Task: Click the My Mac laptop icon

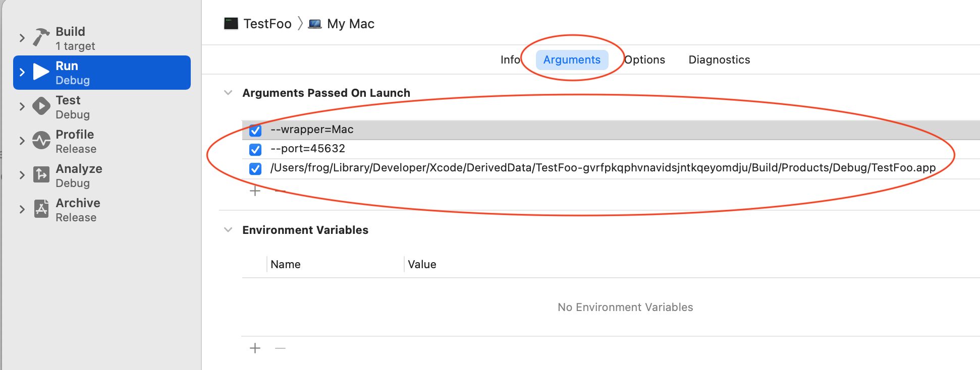Action: 315,24
